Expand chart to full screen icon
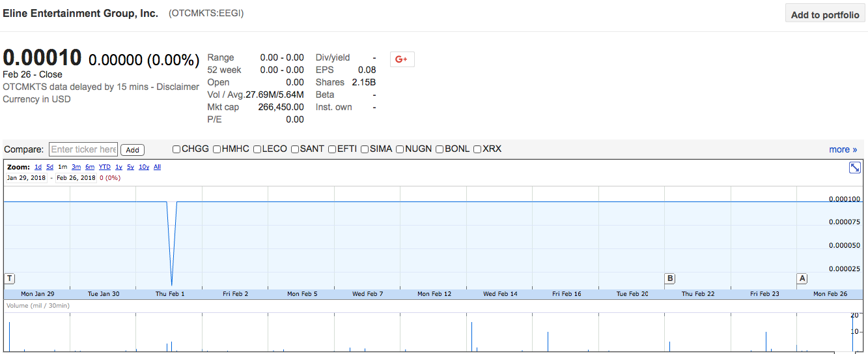Image resolution: width=868 pixels, height=354 pixels. point(855,168)
